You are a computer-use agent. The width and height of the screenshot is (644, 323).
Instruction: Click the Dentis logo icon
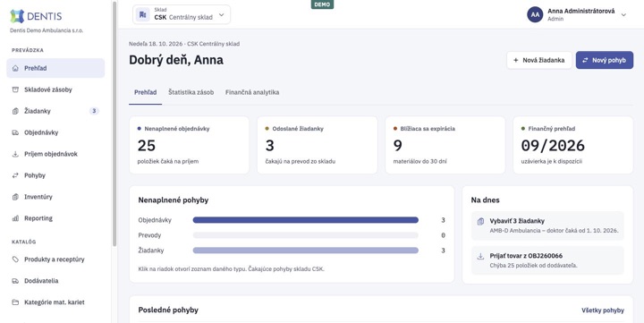[17, 16]
